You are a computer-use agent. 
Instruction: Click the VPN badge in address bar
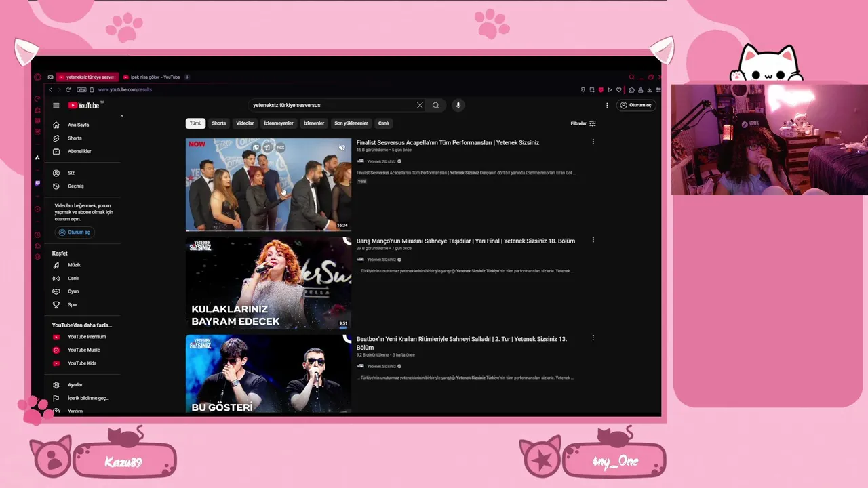point(81,90)
